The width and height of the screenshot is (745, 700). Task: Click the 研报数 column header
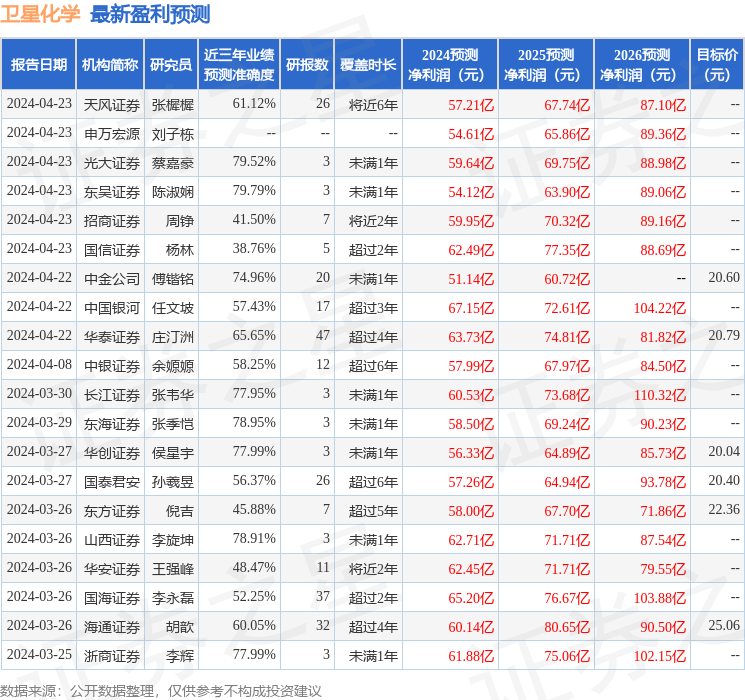(307, 65)
